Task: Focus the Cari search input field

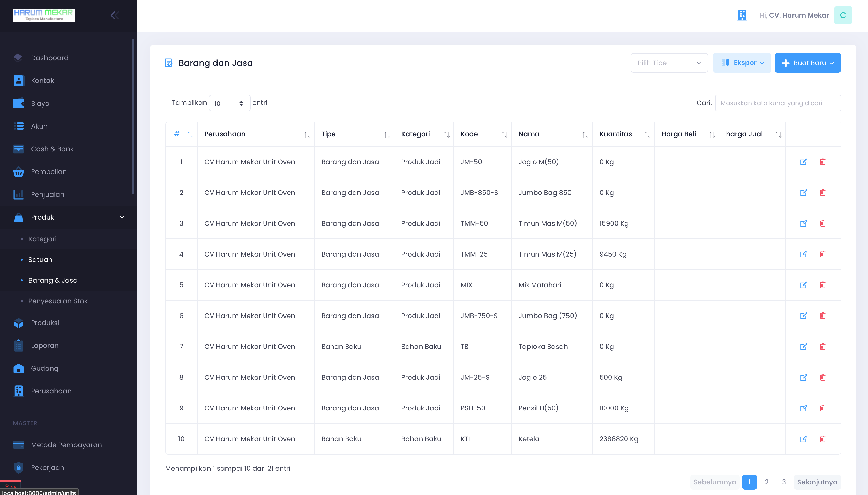Action: [x=777, y=103]
